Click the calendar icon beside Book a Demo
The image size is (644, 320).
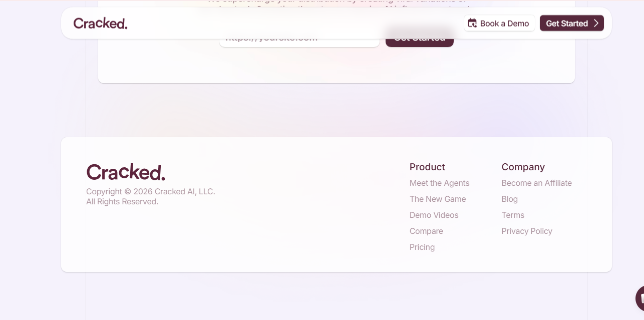pos(472,23)
